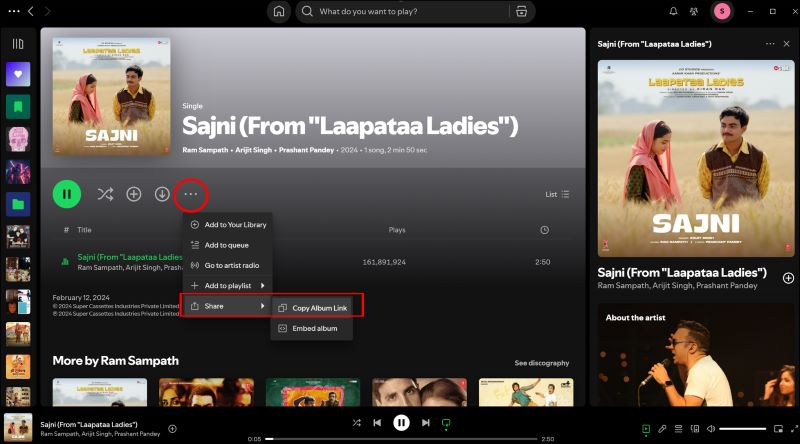Open the About the artist card
Viewport: 800px width, 444px height.
[x=696, y=355]
